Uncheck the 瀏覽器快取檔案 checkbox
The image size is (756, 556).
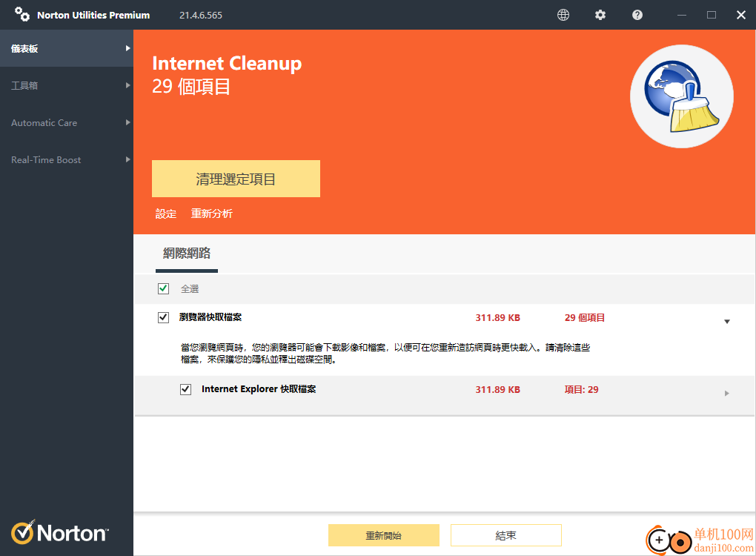[164, 317]
